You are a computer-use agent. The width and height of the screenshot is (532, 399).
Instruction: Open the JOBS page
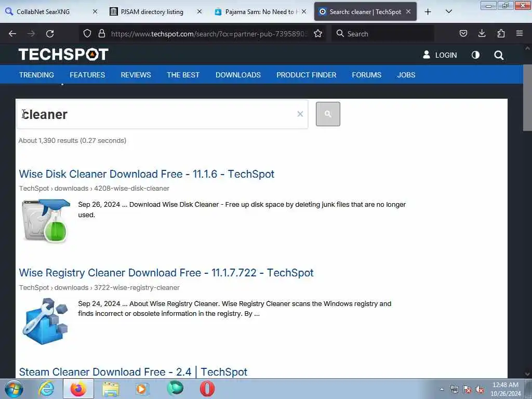click(x=406, y=75)
